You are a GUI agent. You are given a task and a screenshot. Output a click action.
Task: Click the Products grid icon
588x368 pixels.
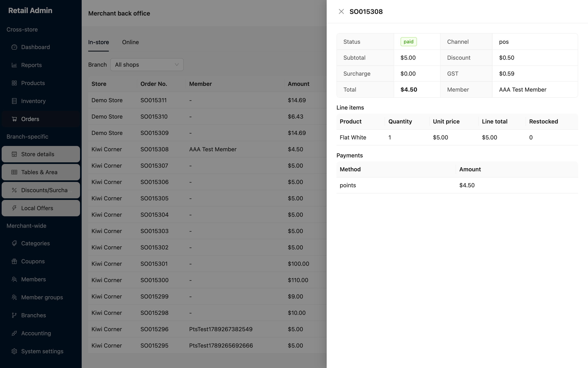14,83
